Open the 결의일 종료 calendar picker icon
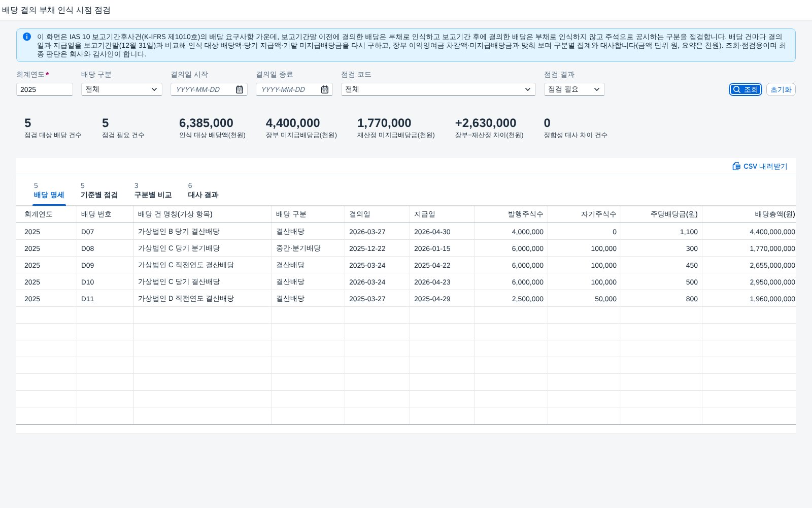Viewport: 812px width, 508px height. click(x=325, y=89)
